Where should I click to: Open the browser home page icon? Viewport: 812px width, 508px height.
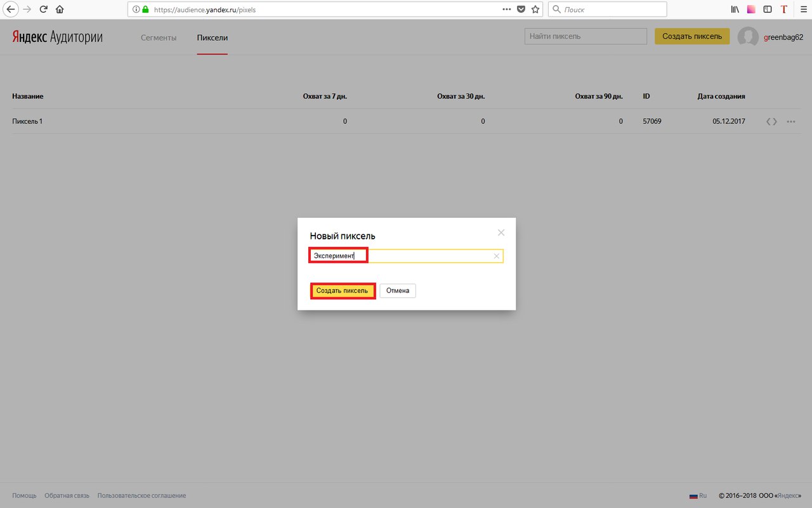point(60,10)
